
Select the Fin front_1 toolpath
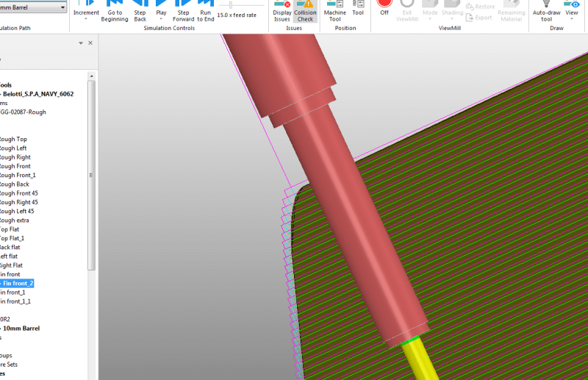[x=12, y=293]
